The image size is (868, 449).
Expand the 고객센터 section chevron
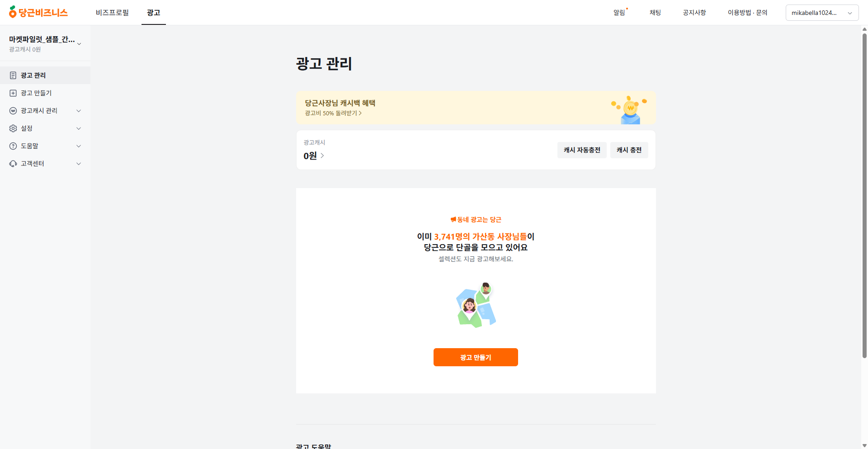79,164
